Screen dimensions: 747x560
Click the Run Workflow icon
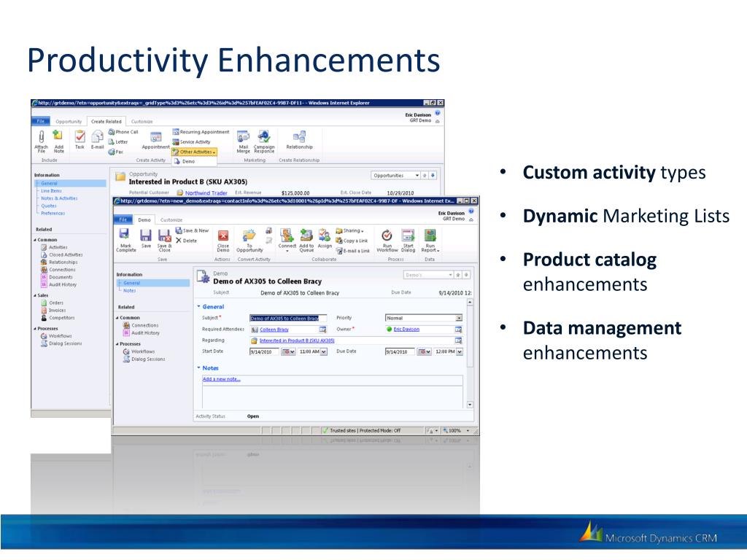pos(387,240)
